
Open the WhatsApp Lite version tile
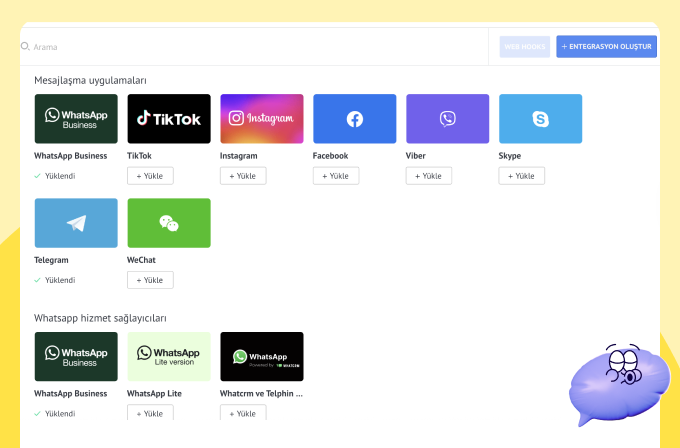click(x=169, y=356)
